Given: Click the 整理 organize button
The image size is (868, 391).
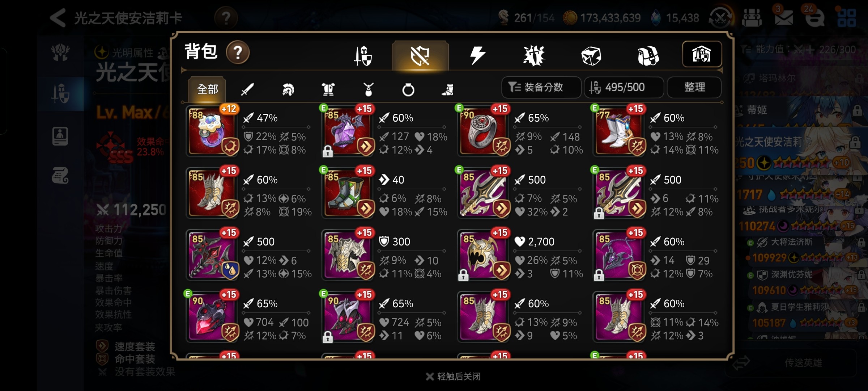Looking at the screenshot, I should (x=694, y=87).
